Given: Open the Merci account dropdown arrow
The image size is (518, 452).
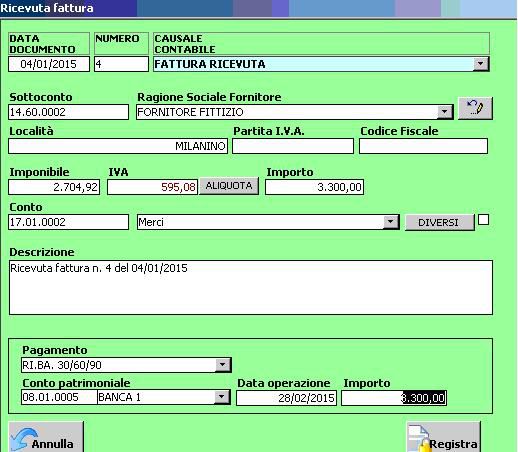Looking at the screenshot, I should 391,222.
